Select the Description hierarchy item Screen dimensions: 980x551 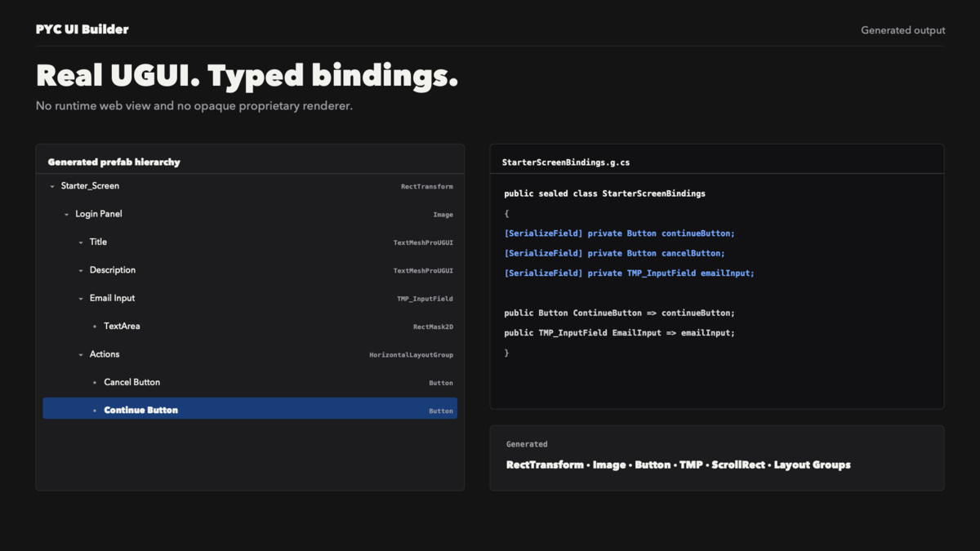250,270
